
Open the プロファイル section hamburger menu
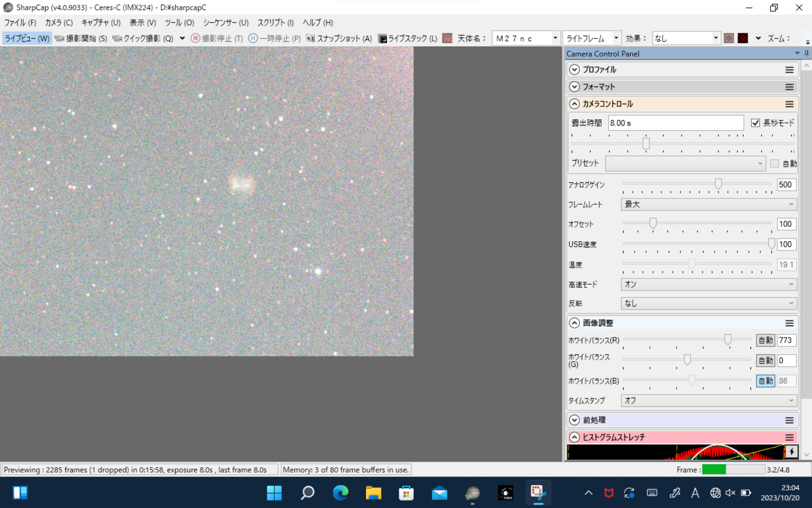pos(789,70)
